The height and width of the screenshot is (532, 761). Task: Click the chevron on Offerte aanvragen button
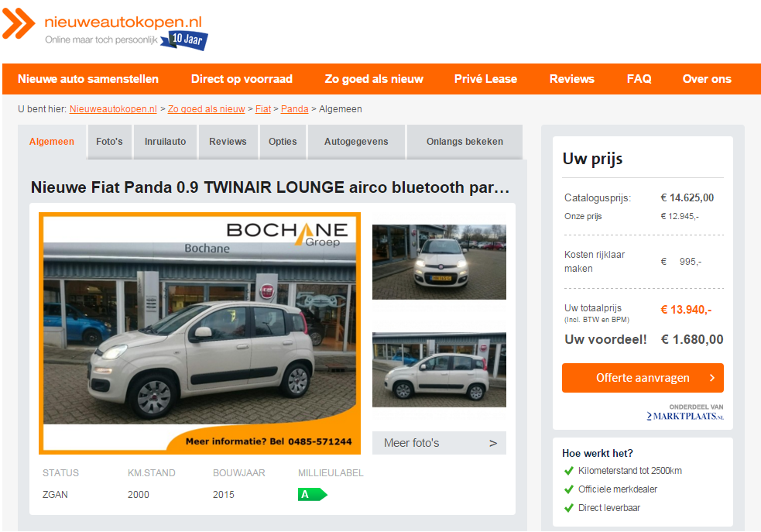pyautogui.click(x=711, y=378)
